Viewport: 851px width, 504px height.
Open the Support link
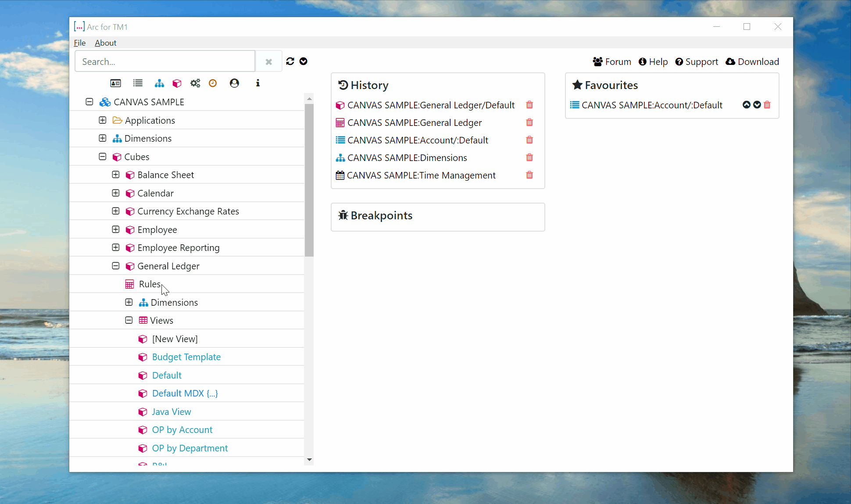pyautogui.click(x=697, y=62)
